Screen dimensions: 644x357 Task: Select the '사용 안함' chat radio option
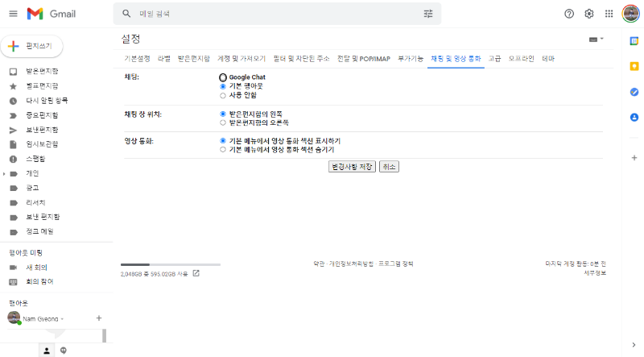(x=223, y=95)
